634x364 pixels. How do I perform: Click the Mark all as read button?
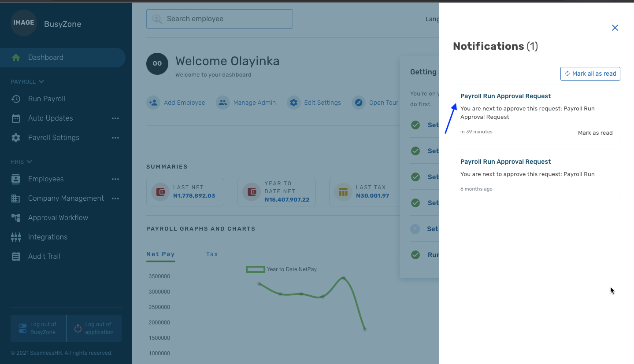[x=590, y=74]
